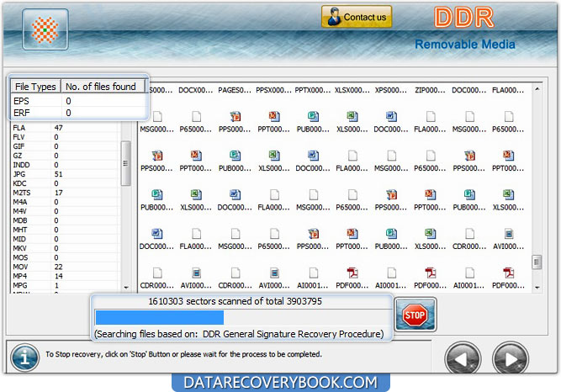This screenshot has width=561, height=392.
Task: Select the GIF file type row
Action: 66,146
